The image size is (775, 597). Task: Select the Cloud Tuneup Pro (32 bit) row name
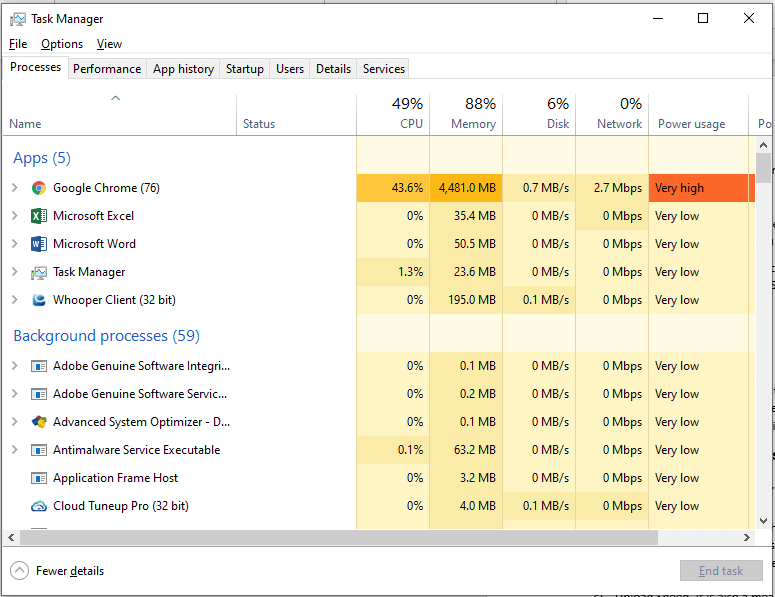[x=121, y=506]
